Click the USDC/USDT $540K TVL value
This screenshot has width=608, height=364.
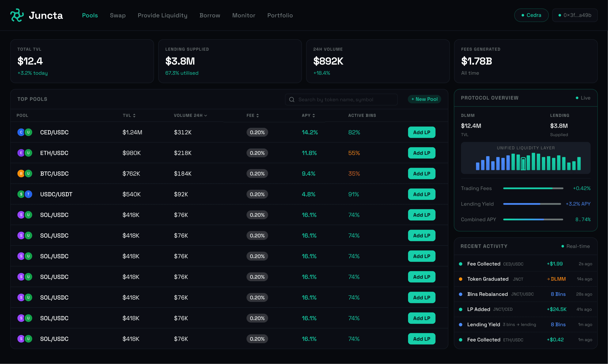click(132, 194)
